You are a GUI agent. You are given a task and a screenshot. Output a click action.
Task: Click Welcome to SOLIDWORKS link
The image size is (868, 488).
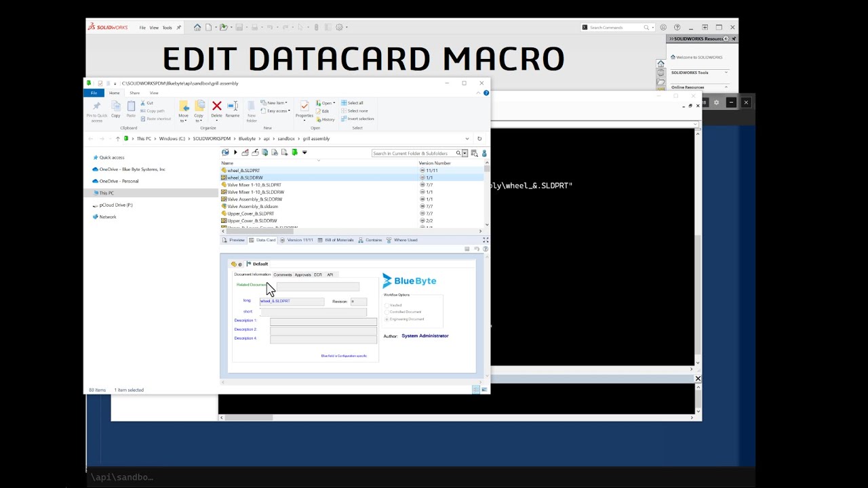point(696,58)
